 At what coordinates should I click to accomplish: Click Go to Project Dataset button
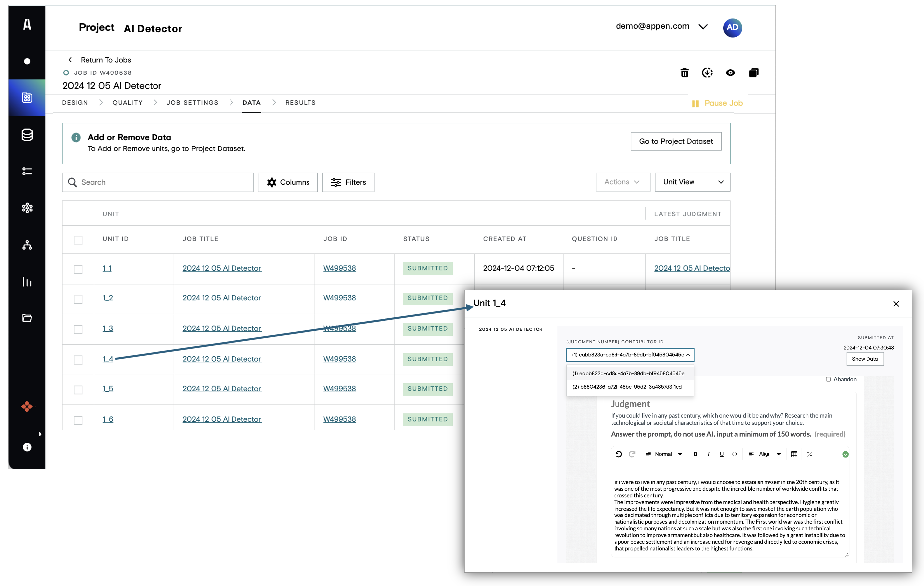tap(676, 142)
